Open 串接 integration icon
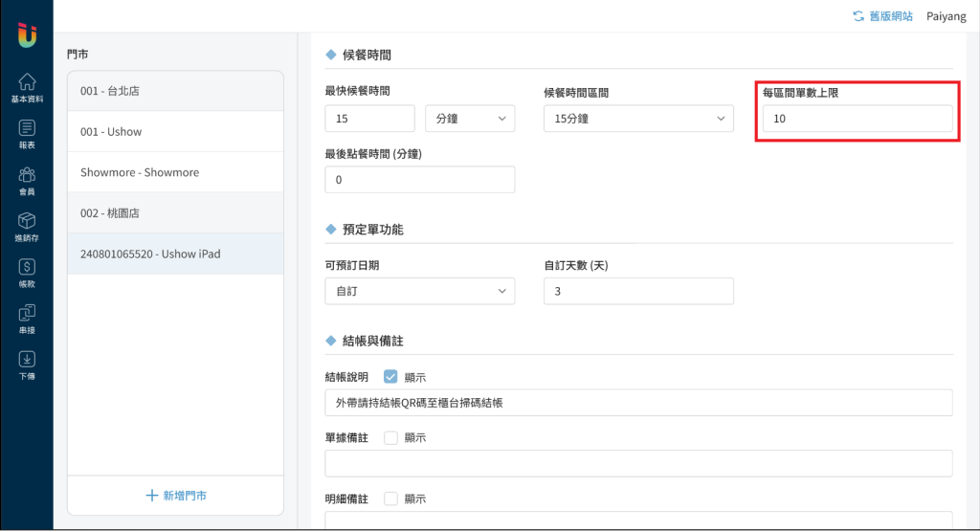The width and height of the screenshot is (980, 531). [27, 319]
